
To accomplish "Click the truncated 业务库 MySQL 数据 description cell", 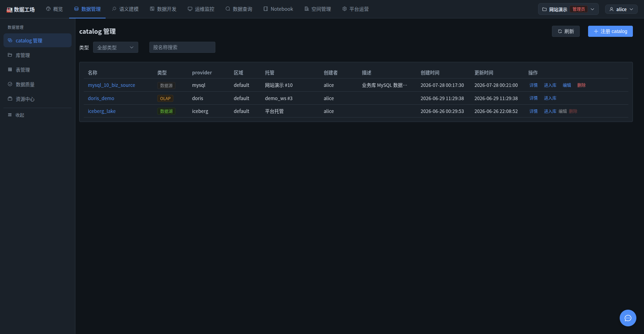I will click(385, 85).
